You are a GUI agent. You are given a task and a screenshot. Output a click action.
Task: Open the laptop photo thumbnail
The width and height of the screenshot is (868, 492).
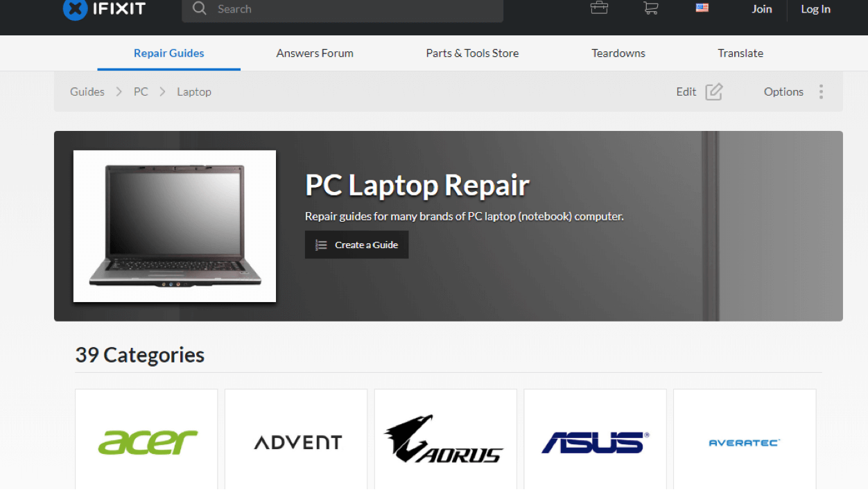click(x=175, y=226)
